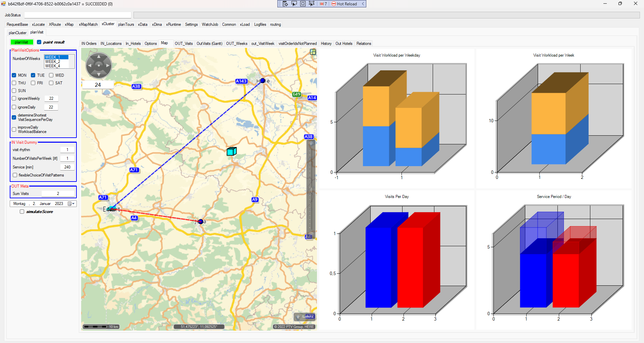Click the Service [min] input field
Image resolution: width=644 pixels, height=343 pixels.
(x=67, y=167)
